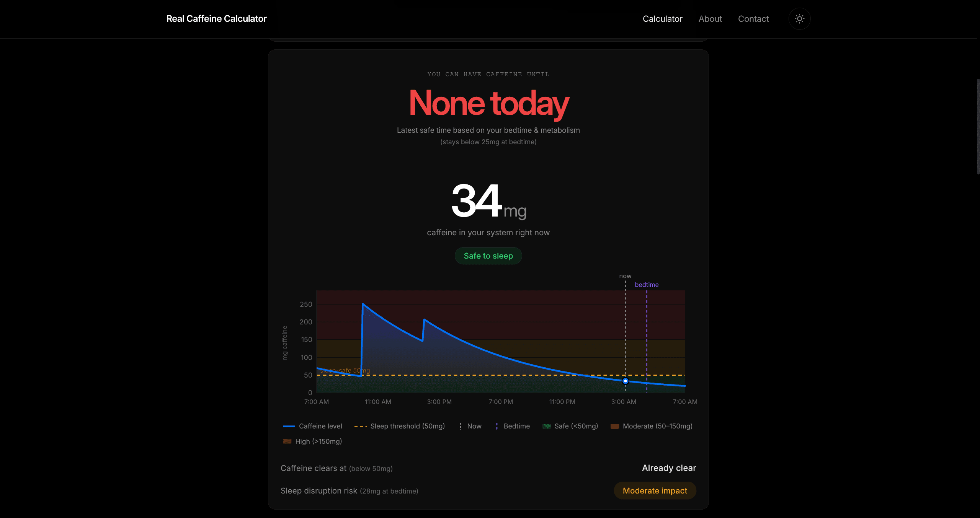Click the Caffeine level legend line icon
This screenshot has width=980, height=518.
point(289,426)
